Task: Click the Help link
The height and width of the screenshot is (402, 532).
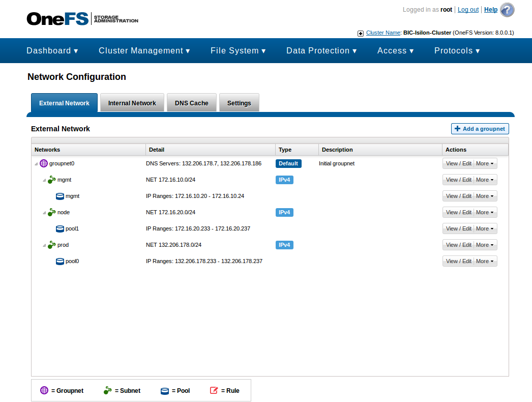Action: point(491,10)
